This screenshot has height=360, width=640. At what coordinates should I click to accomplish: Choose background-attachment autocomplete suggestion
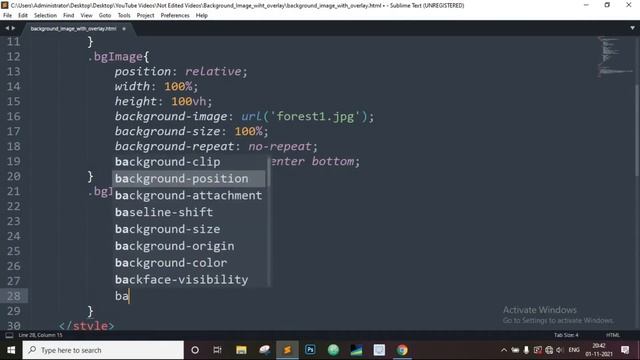[189, 195]
